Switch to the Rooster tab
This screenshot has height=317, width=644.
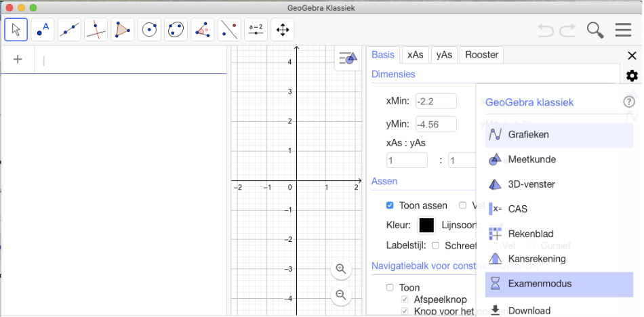click(x=482, y=55)
